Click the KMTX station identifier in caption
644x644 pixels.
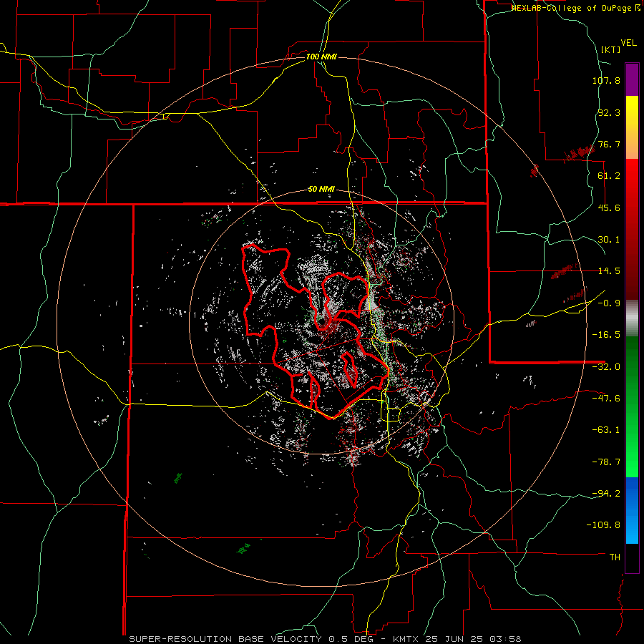pyautogui.click(x=407, y=639)
